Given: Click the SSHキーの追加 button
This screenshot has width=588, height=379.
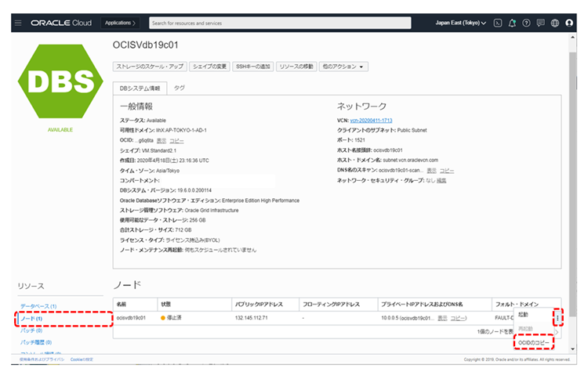Looking at the screenshot, I should [253, 67].
